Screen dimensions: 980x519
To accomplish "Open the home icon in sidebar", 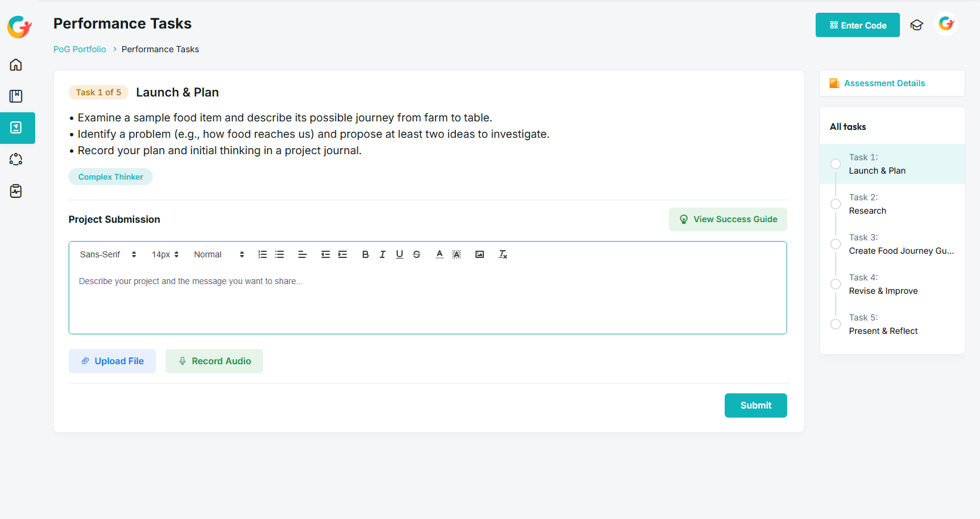I will pyautogui.click(x=16, y=65).
